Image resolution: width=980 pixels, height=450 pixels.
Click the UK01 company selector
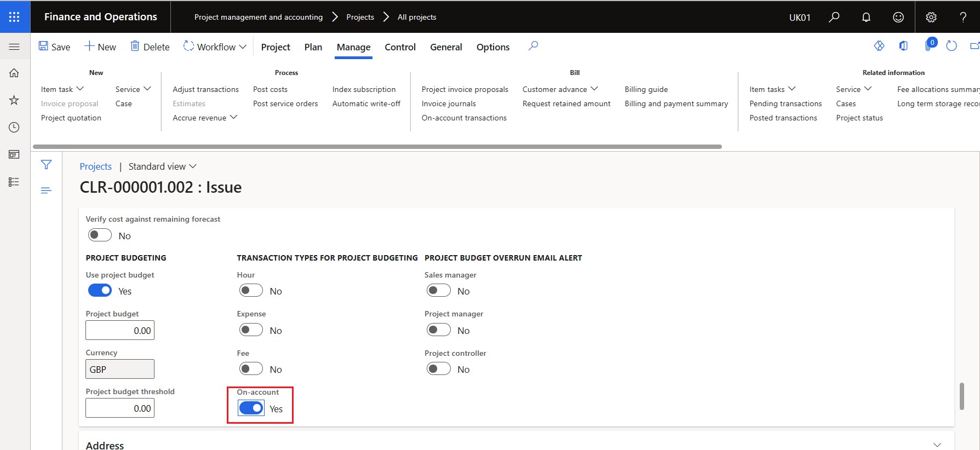pos(800,18)
